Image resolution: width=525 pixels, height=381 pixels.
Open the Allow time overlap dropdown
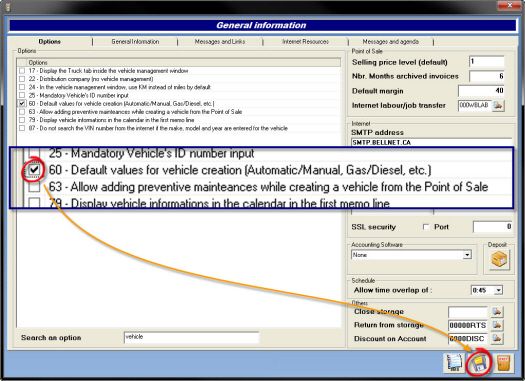point(499,290)
